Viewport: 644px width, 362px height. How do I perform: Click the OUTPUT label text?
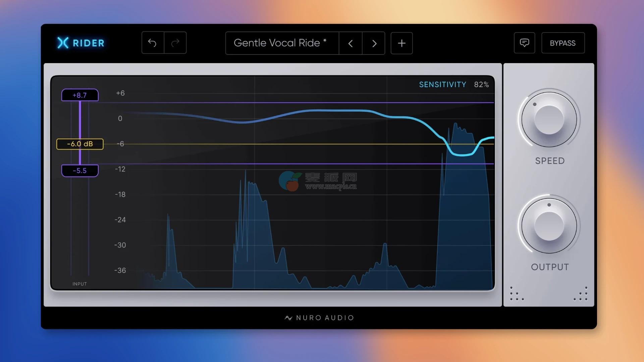tap(550, 267)
